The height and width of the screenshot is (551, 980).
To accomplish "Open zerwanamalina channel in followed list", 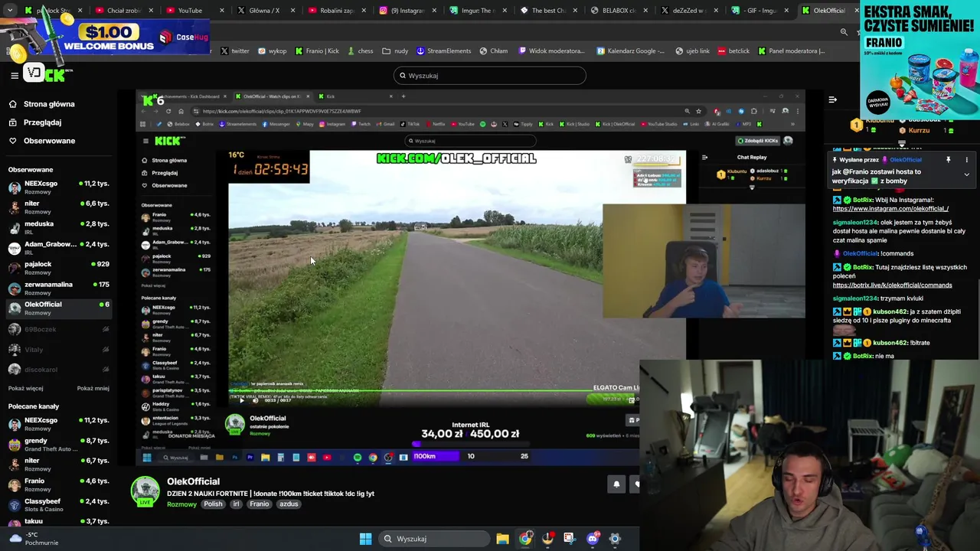I will point(57,289).
